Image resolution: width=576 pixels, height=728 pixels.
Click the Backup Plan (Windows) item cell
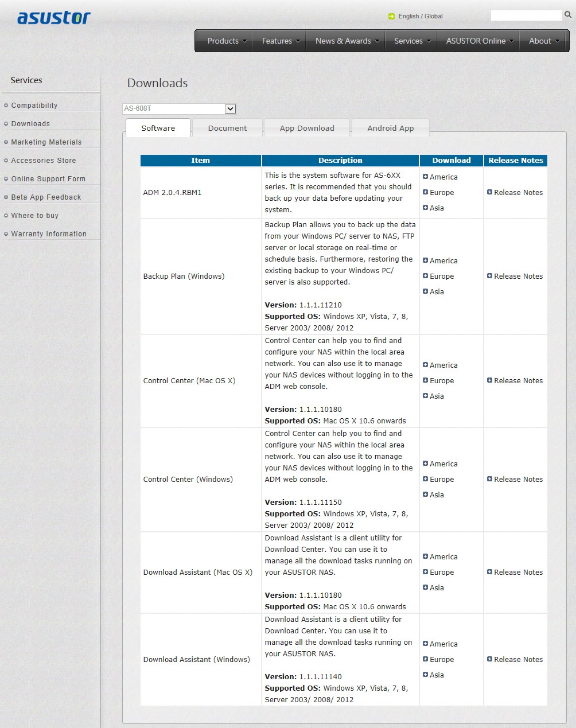[x=201, y=277]
